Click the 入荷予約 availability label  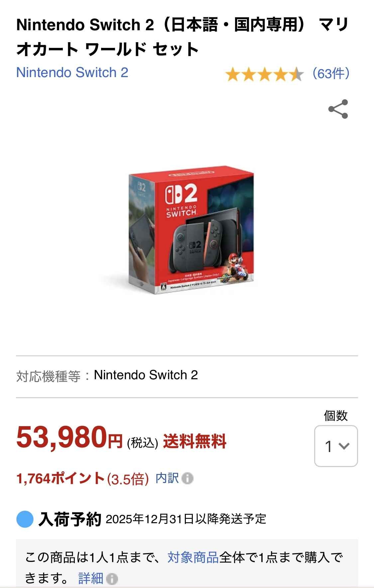pos(69,519)
